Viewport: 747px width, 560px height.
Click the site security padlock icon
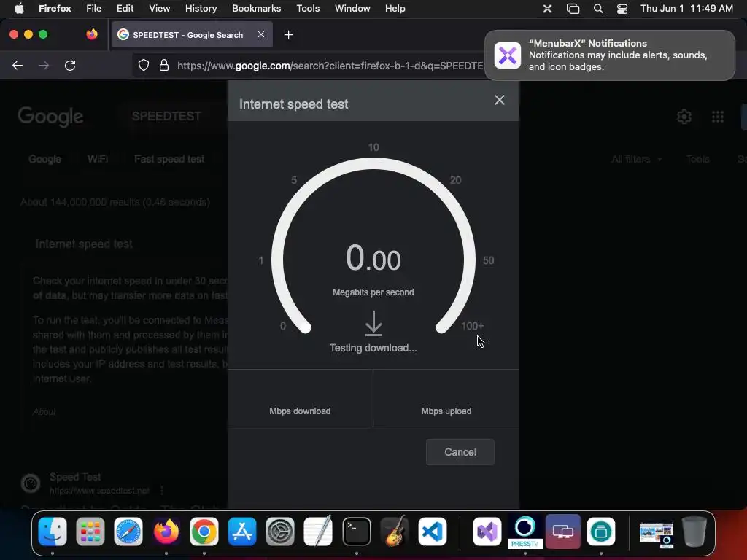164,65
